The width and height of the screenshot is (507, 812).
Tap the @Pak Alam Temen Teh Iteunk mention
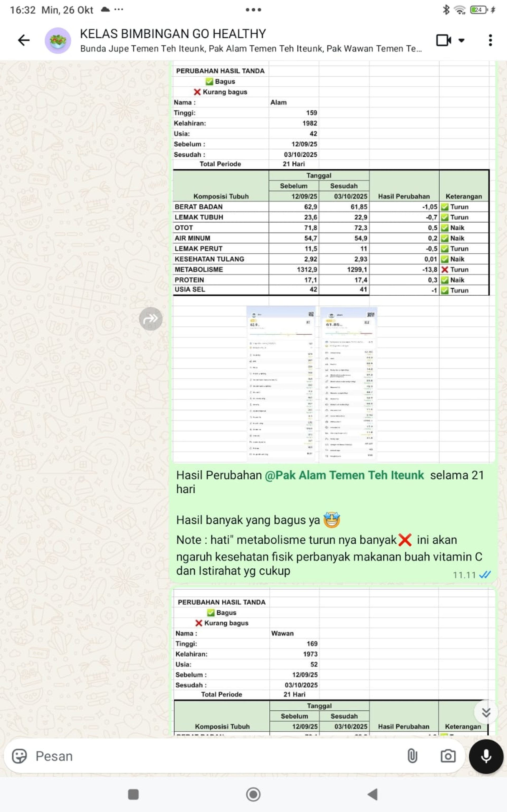point(344,475)
